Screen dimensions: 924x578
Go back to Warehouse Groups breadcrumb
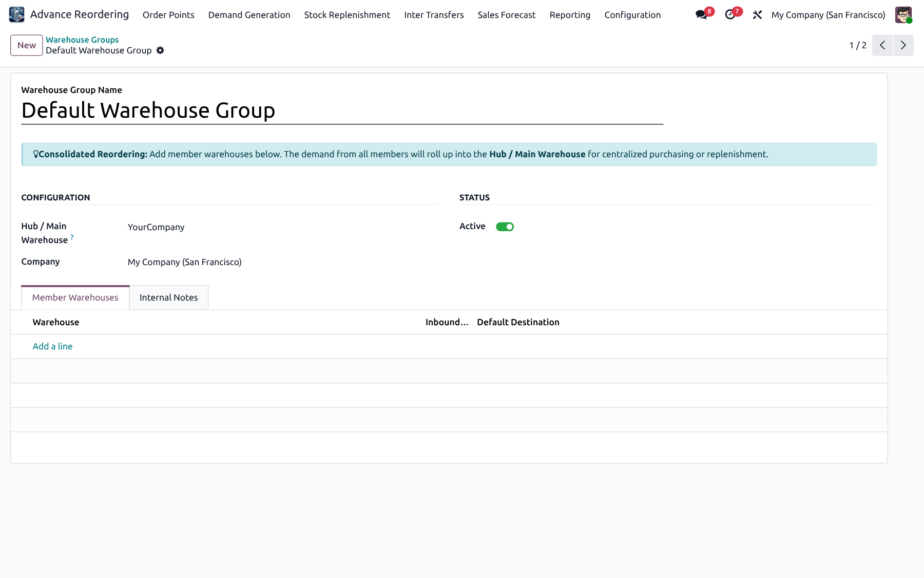click(82, 40)
